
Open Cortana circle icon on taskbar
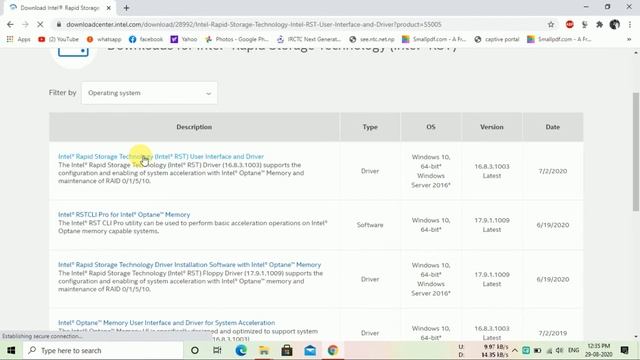coord(195,351)
